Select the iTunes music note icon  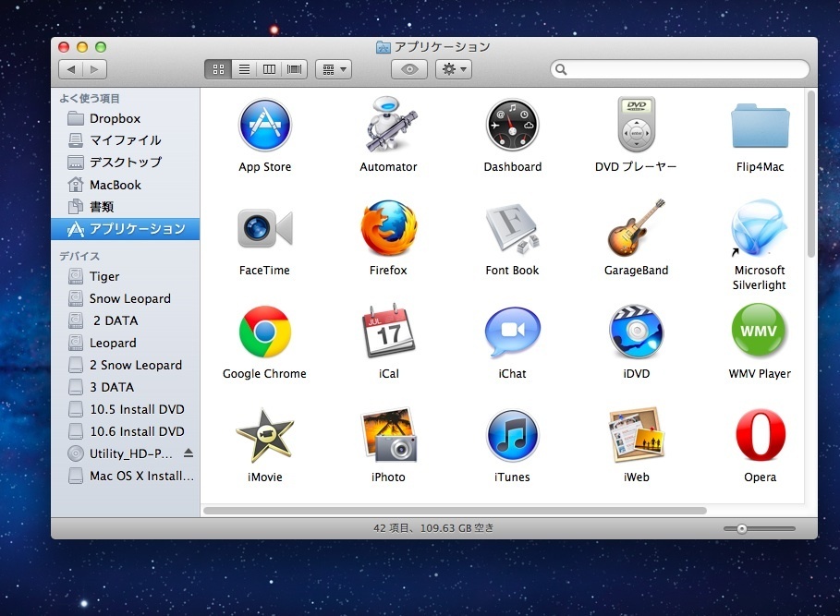pos(512,436)
